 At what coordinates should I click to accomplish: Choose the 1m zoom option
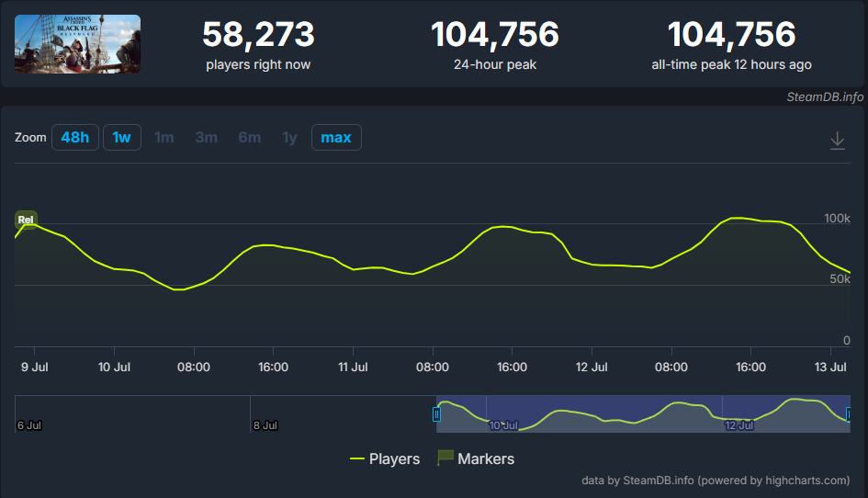[163, 138]
